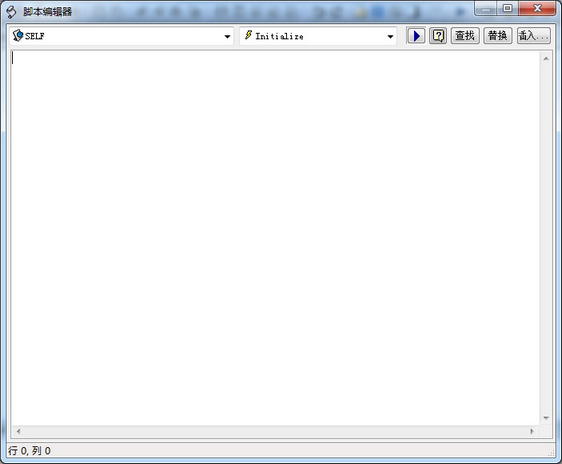Click the horizontal scrollbar right arrow

(532, 431)
